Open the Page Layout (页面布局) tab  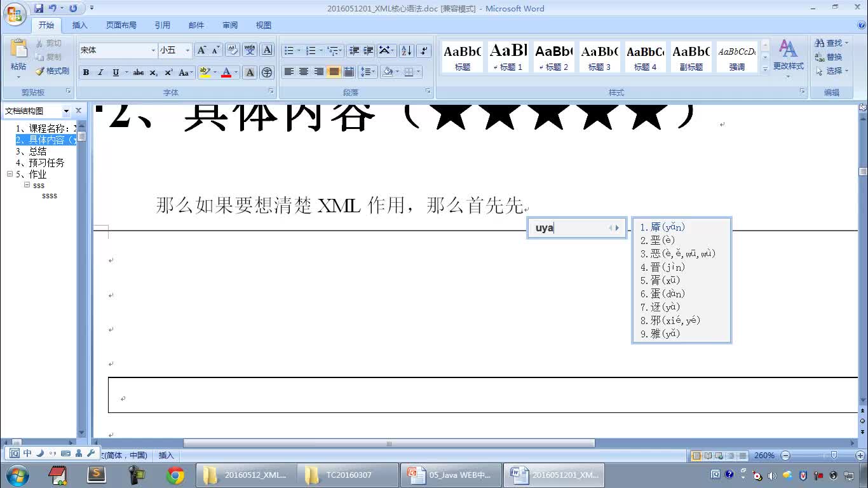click(x=121, y=25)
